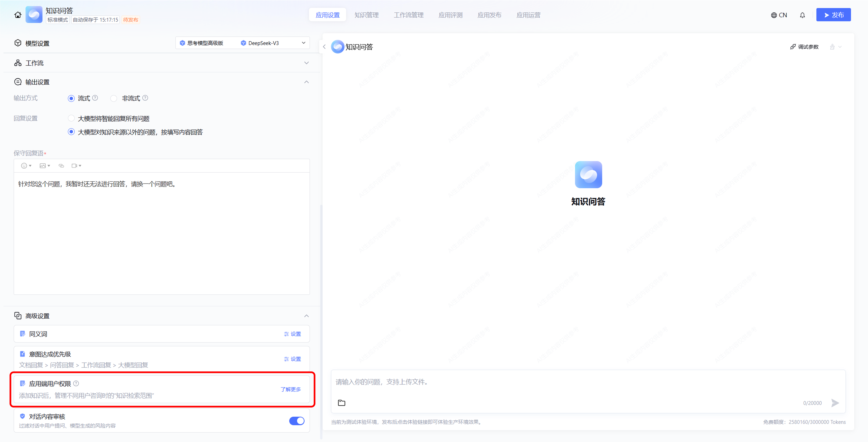The width and height of the screenshot is (868, 442).
Task: Collapse the preview panel with left chevron
Action: point(324,47)
